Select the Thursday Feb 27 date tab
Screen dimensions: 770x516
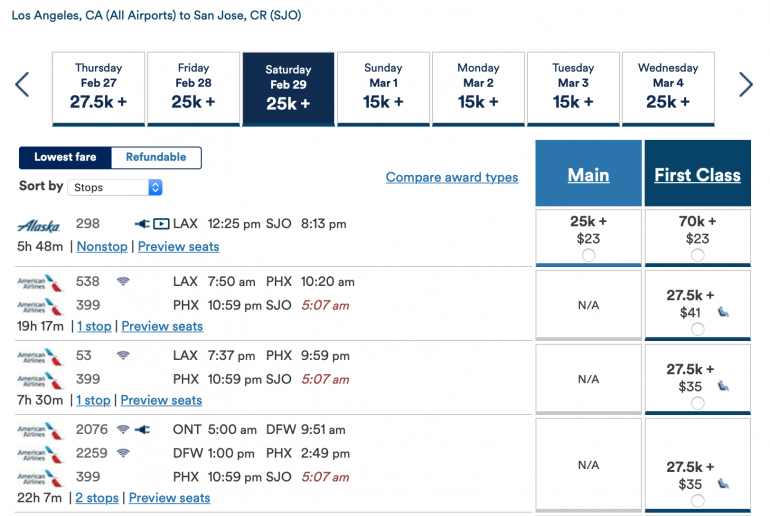pyautogui.click(x=98, y=88)
